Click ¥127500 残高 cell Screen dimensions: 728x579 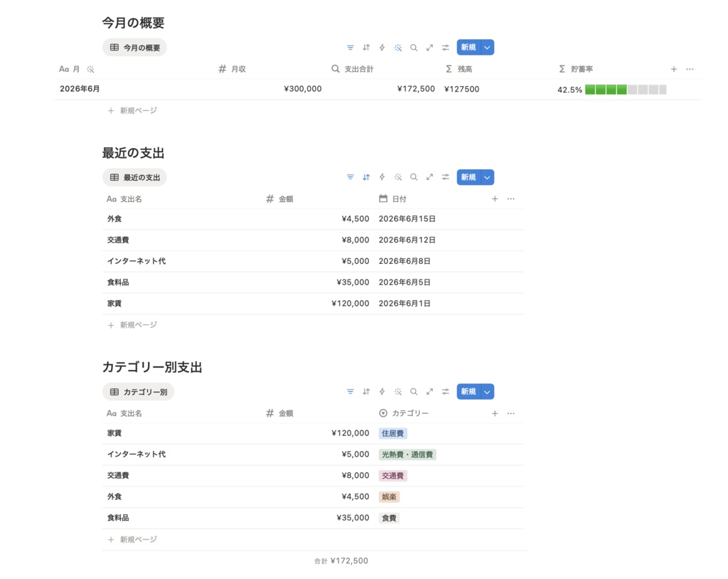point(461,89)
